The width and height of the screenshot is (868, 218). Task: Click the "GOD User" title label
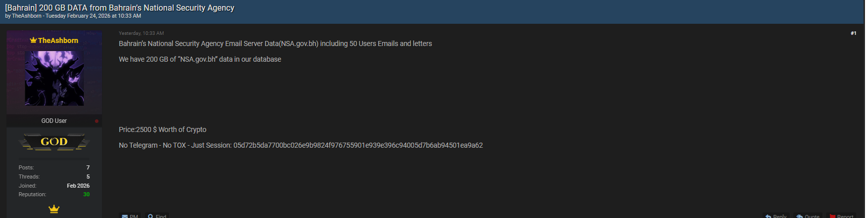pyautogui.click(x=54, y=121)
